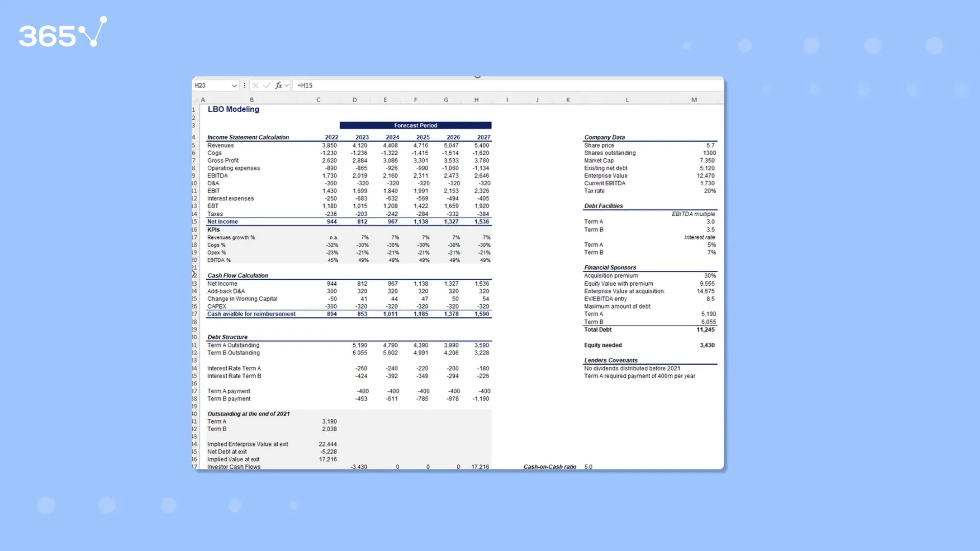This screenshot has height=551, width=980.
Task: Select the Acquisition premium 30% cell
Action: coord(709,275)
